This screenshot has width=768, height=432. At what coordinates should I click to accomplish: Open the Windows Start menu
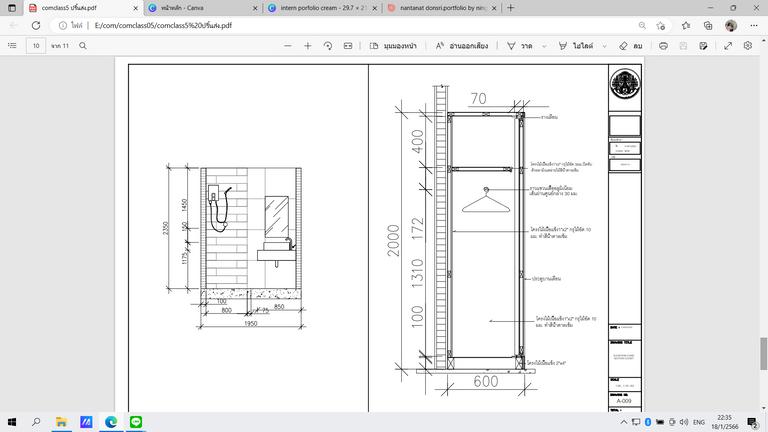(12, 422)
